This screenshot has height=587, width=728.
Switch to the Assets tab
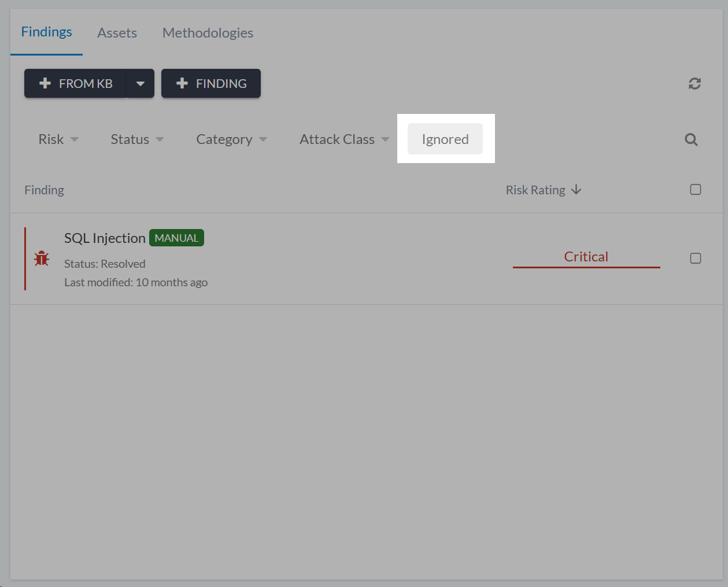pyautogui.click(x=117, y=33)
